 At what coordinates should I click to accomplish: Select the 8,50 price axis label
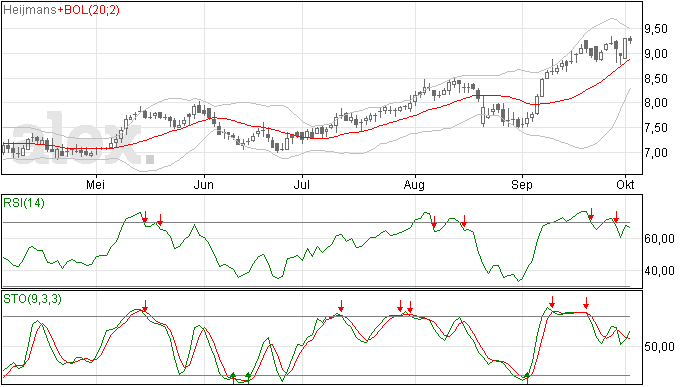656,79
